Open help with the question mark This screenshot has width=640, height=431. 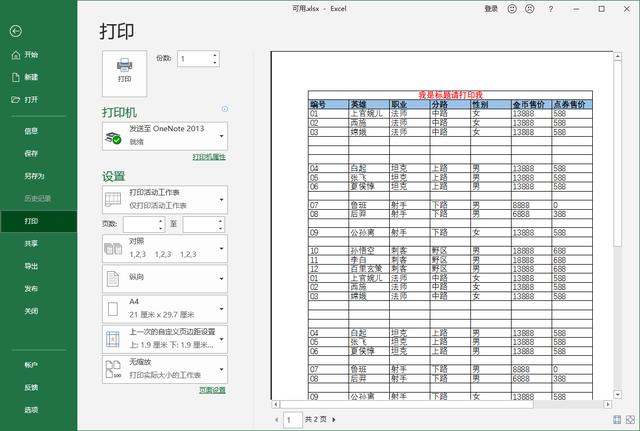551,9
